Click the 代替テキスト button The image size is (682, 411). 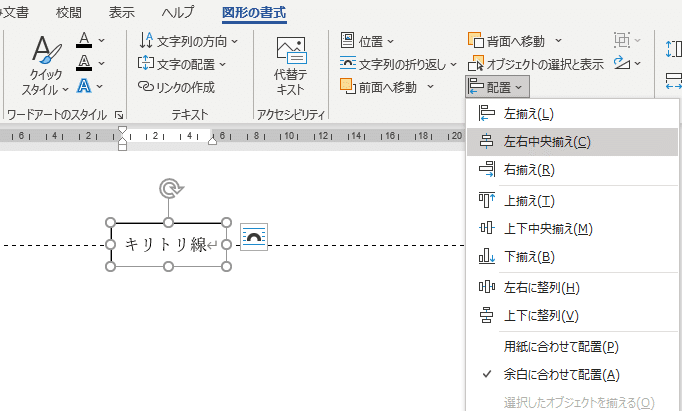[291, 65]
